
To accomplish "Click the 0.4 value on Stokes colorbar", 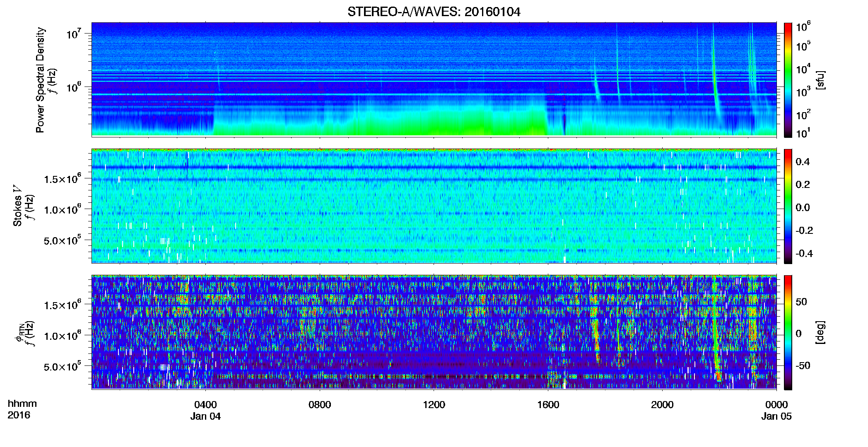I will click(803, 162).
